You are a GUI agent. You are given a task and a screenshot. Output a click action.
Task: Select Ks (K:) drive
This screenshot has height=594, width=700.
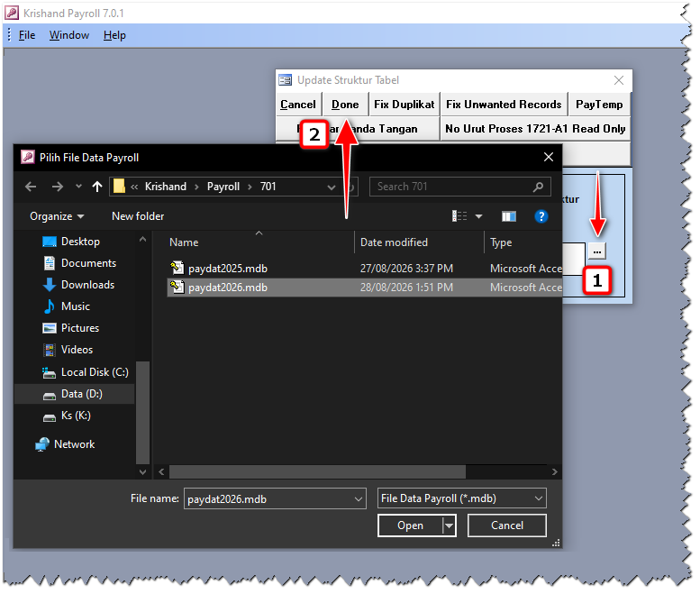67,416
